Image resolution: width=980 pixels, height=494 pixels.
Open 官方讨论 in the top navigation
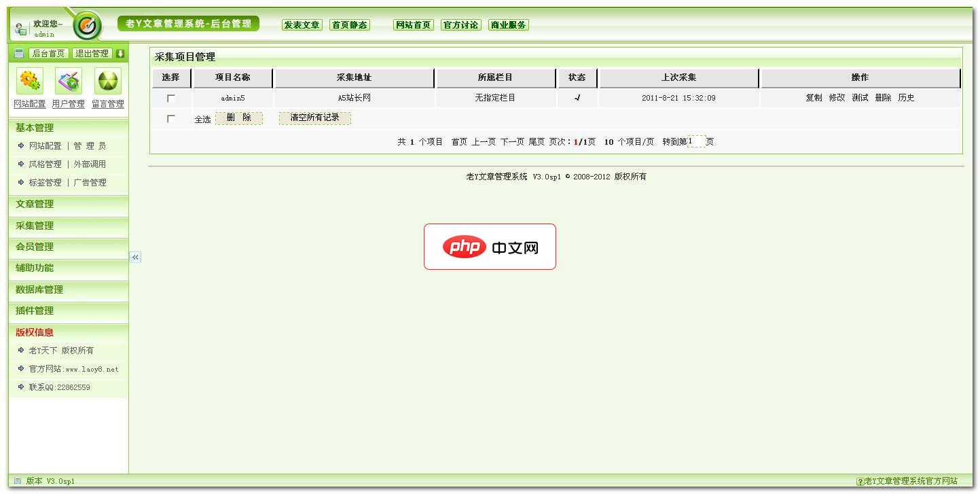pyautogui.click(x=461, y=24)
